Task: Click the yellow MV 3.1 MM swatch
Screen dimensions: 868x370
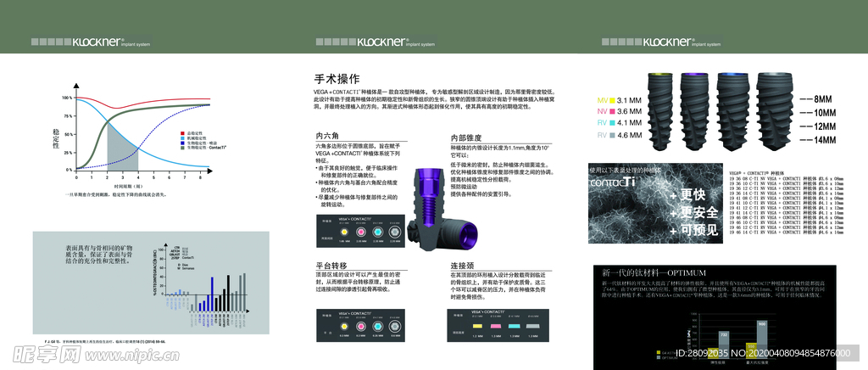Action: [612, 100]
